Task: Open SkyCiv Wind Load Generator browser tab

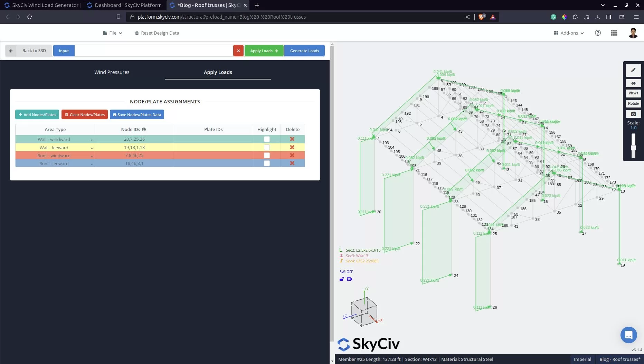Action: pos(41,5)
